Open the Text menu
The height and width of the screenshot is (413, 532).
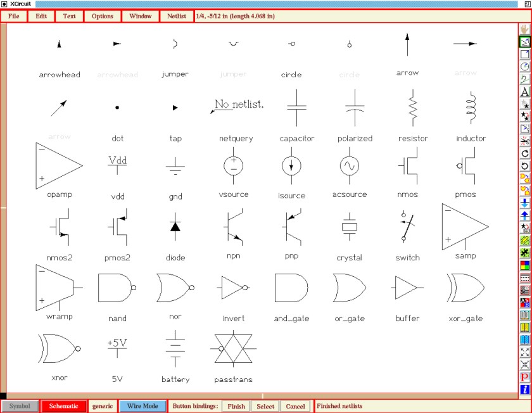pyautogui.click(x=69, y=16)
